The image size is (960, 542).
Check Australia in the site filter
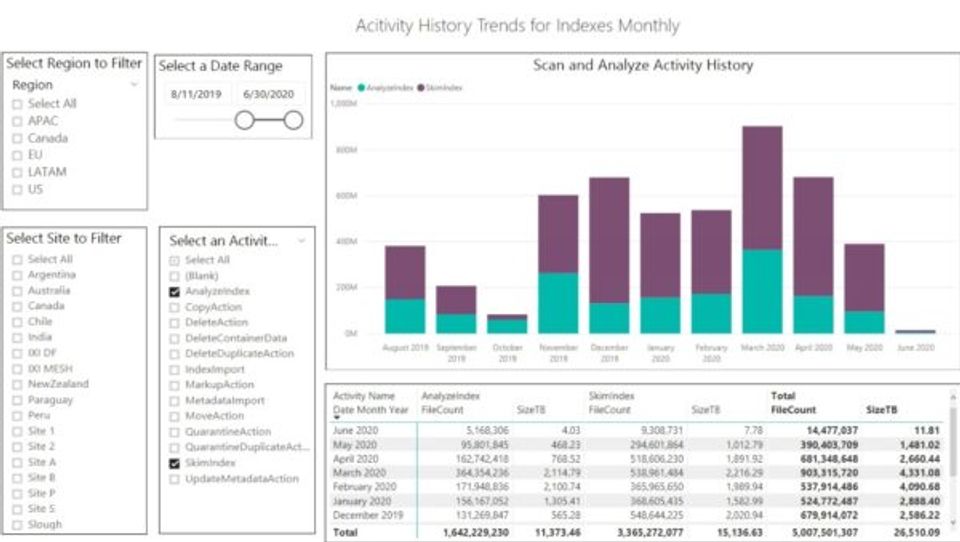(17, 291)
